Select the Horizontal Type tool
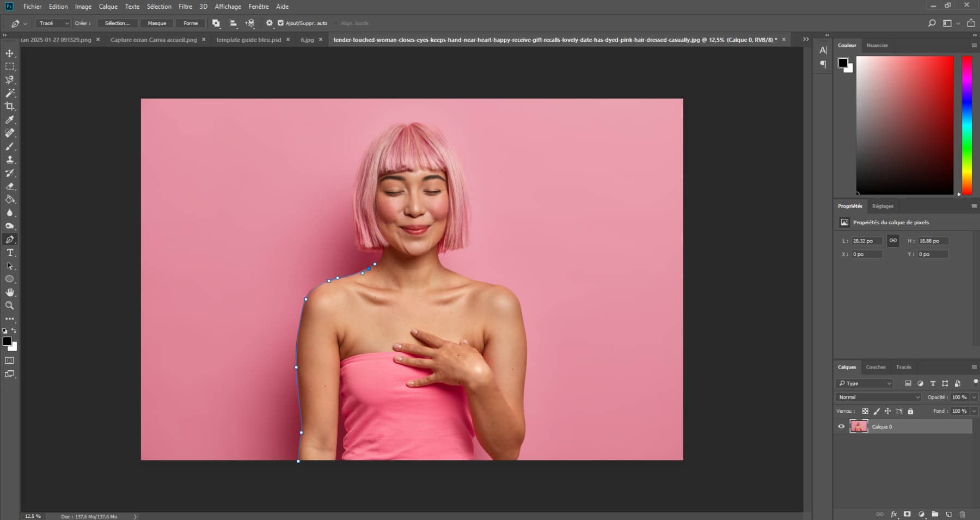Viewport: 980px width, 520px height. point(10,253)
